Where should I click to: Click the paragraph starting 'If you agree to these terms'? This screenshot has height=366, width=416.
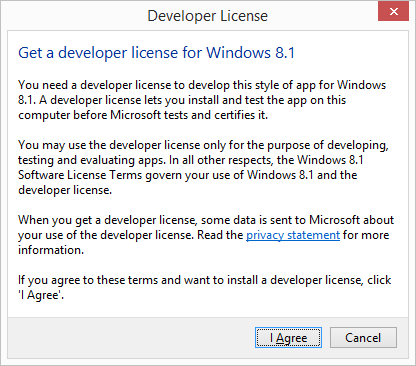pyautogui.click(x=204, y=287)
